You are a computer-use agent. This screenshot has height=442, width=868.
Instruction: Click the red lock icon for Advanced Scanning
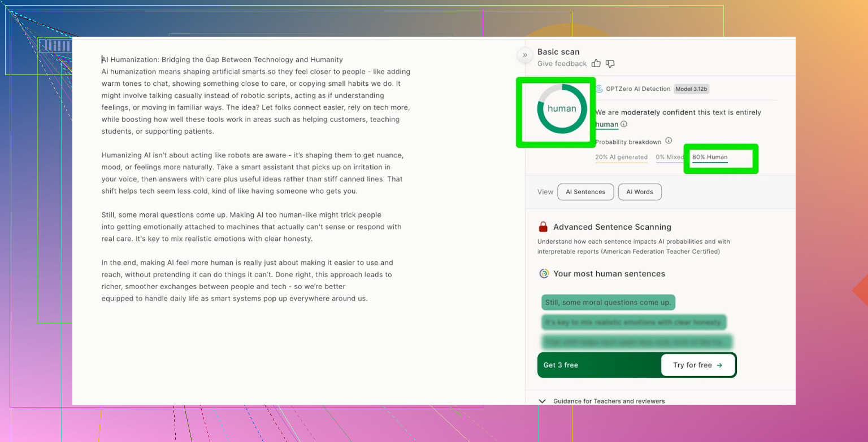[x=543, y=227]
